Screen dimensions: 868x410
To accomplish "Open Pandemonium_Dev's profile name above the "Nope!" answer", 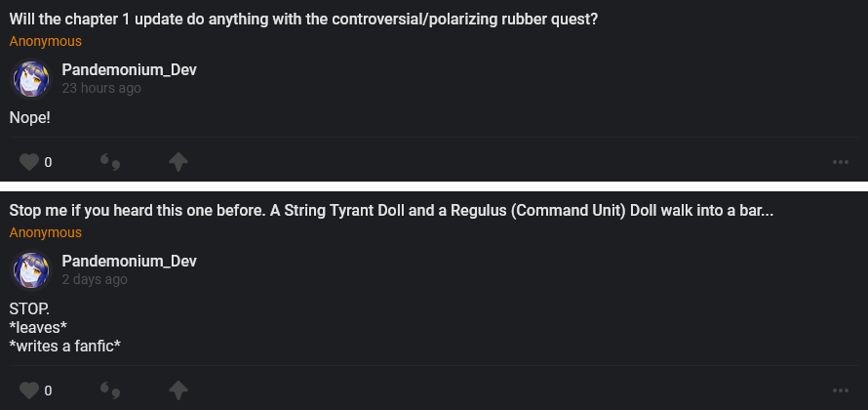I will pos(130,70).
